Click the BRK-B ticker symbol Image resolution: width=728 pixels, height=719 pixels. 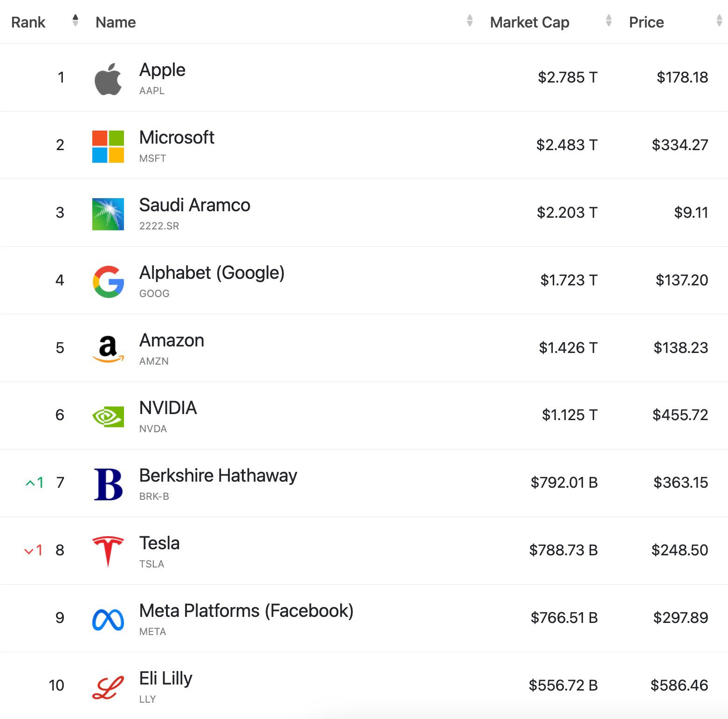[x=154, y=497]
